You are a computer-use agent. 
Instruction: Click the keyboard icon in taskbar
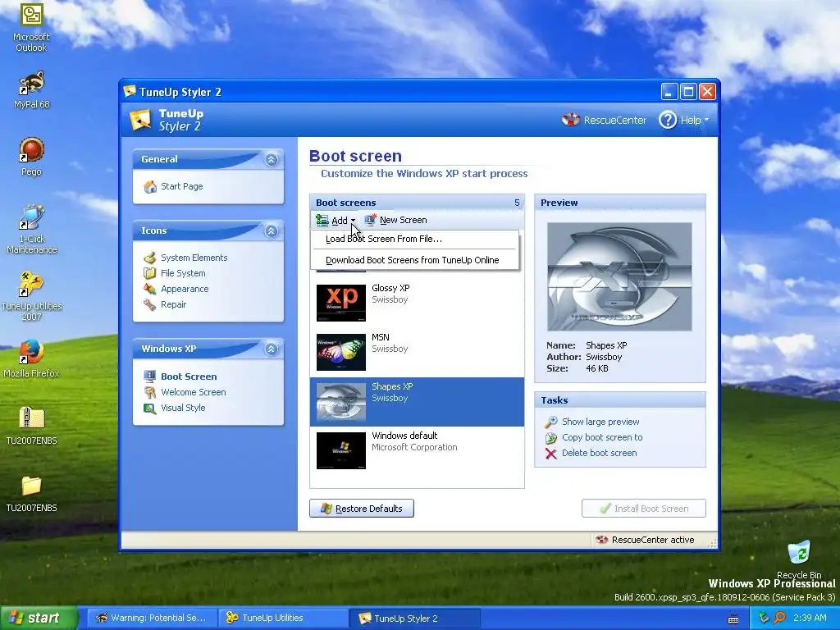(x=733, y=619)
